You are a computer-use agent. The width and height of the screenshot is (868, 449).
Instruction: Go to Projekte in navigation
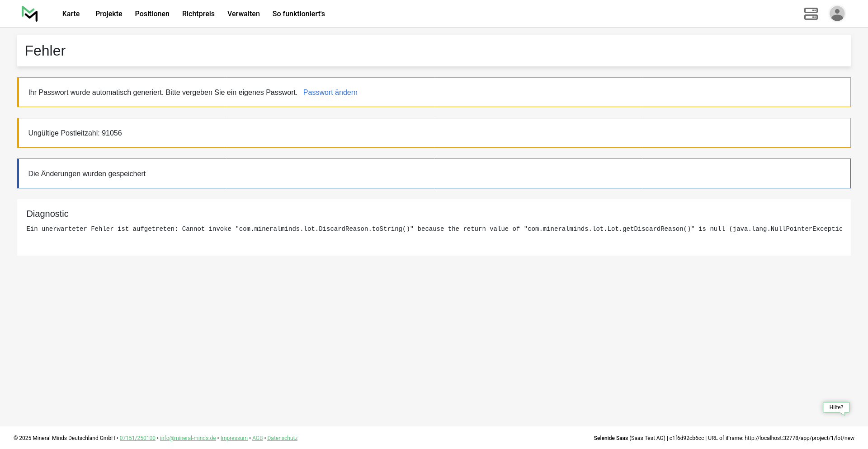108,14
